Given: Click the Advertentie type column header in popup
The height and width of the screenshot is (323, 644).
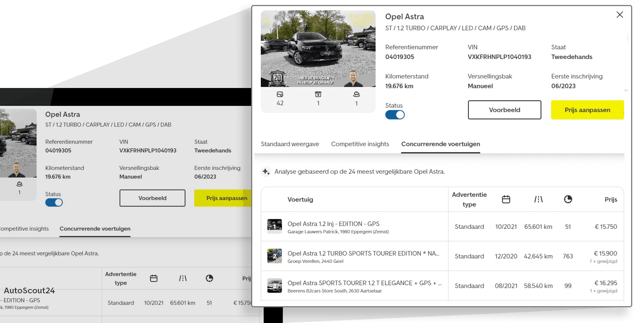Looking at the screenshot, I should coord(469,200).
